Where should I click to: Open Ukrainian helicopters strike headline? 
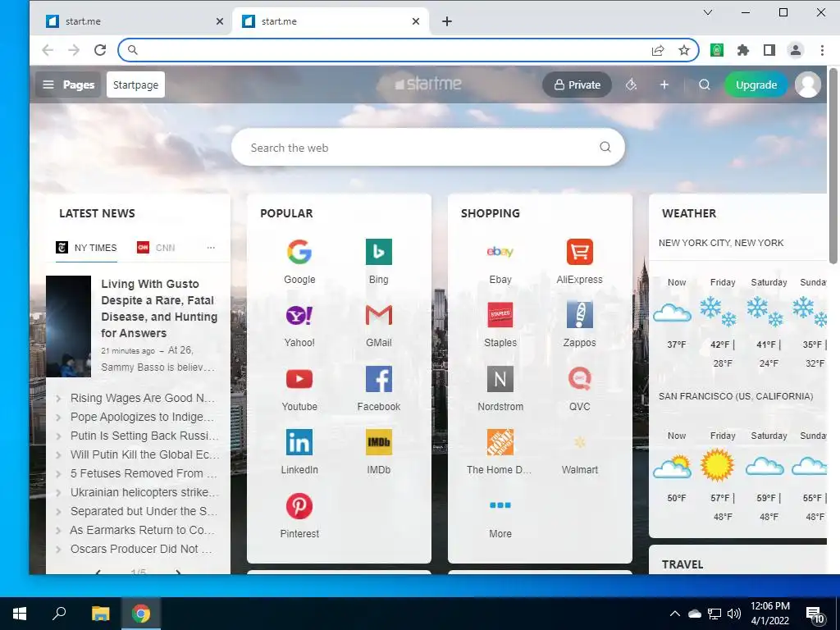pos(144,492)
